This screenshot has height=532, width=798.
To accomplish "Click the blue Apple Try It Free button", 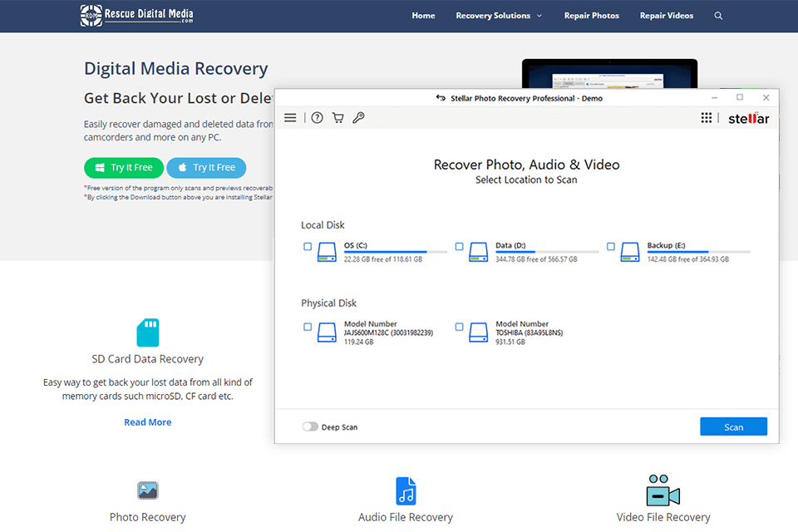I will point(206,167).
